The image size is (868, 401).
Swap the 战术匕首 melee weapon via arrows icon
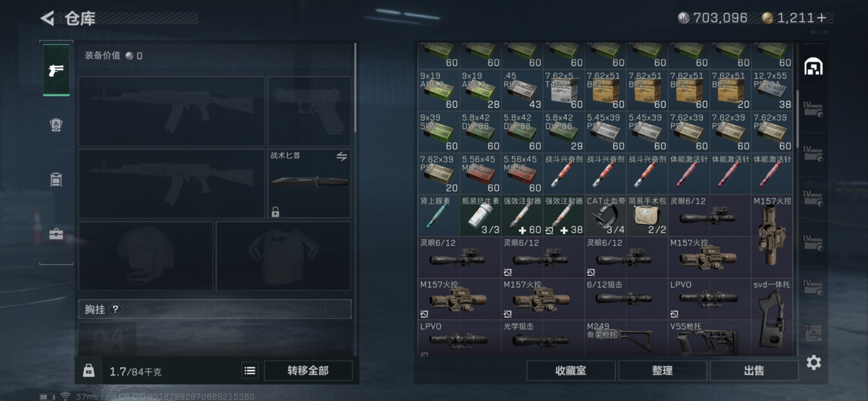coord(342,156)
